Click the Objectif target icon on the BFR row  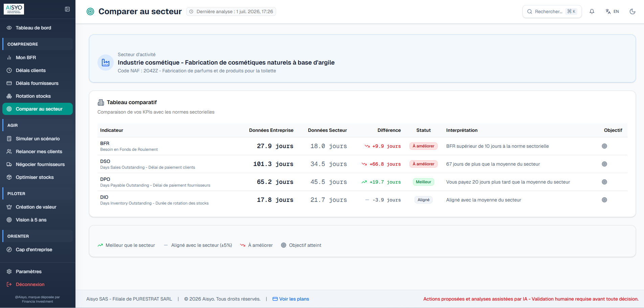605,146
